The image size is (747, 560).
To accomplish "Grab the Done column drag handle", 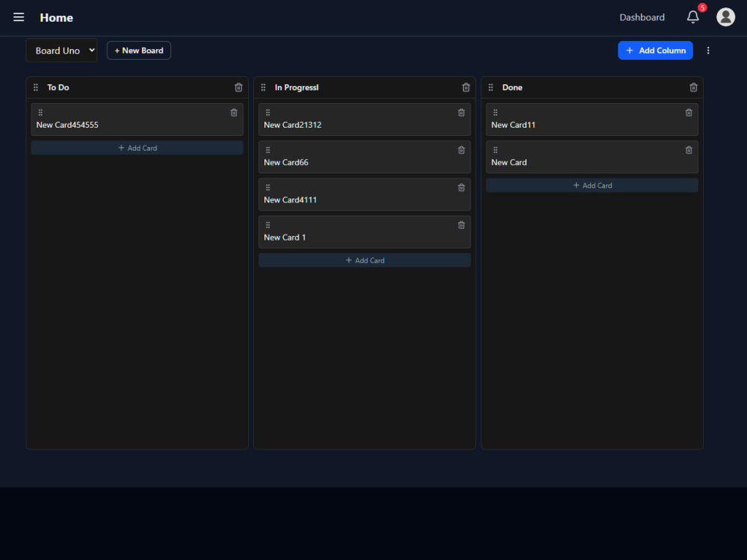I will (x=491, y=87).
